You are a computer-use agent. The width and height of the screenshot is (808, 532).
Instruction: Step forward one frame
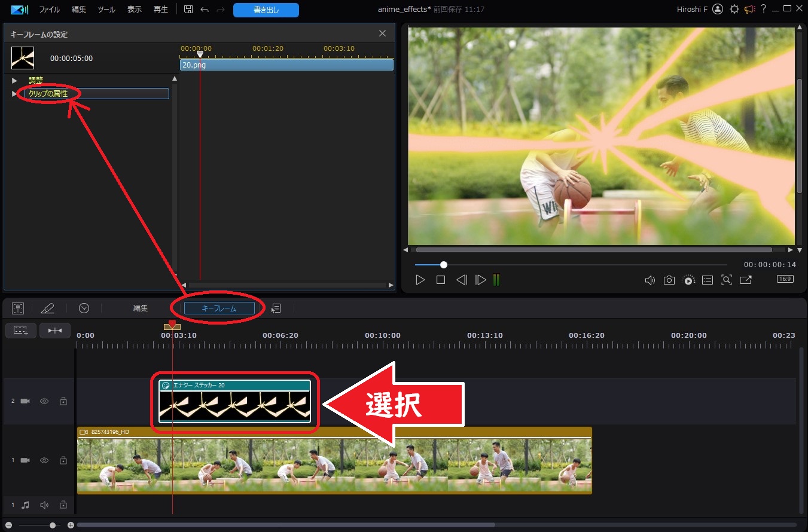tap(480, 280)
